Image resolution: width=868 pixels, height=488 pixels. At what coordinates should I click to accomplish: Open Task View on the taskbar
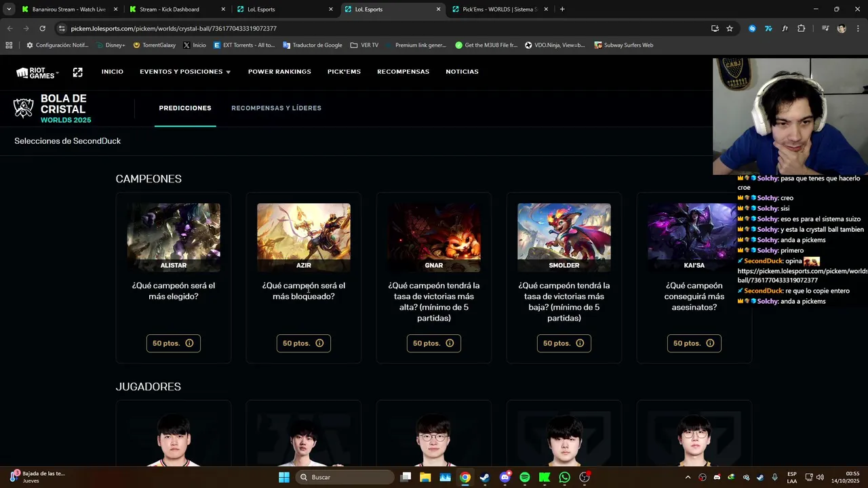(406, 477)
